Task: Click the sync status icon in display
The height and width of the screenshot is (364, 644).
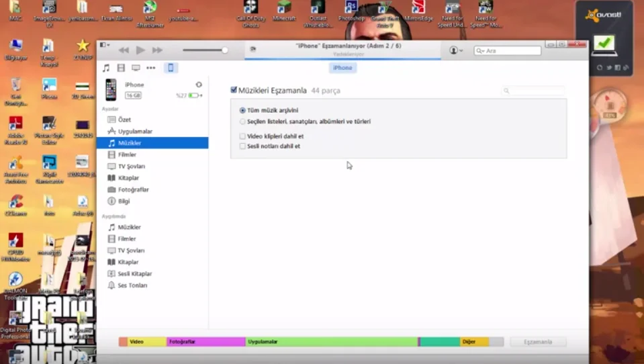Action: (253, 49)
